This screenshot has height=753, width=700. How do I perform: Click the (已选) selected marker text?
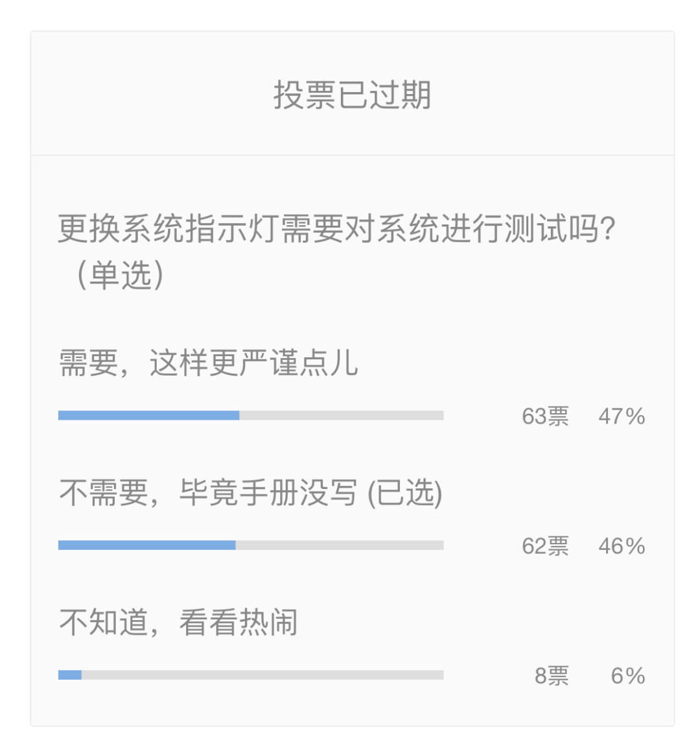404,493
